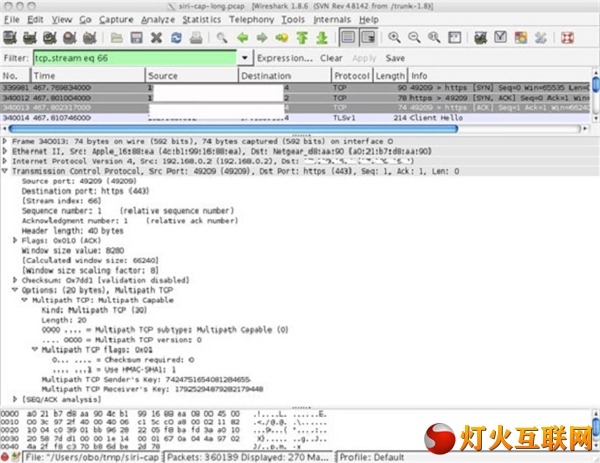The height and width of the screenshot is (463, 600).
Task: Open the Analyze menu
Action: click(x=158, y=20)
